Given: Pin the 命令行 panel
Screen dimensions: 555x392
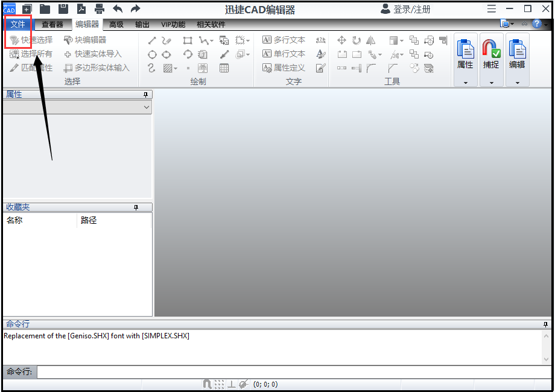Looking at the screenshot, I should click(545, 324).
